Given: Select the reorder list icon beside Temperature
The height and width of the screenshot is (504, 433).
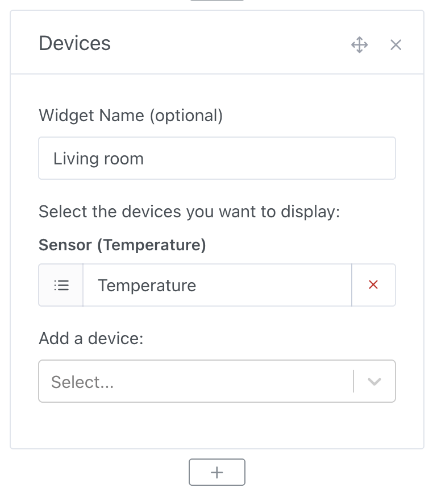Looking at the screenshot, I should (60, 285).
